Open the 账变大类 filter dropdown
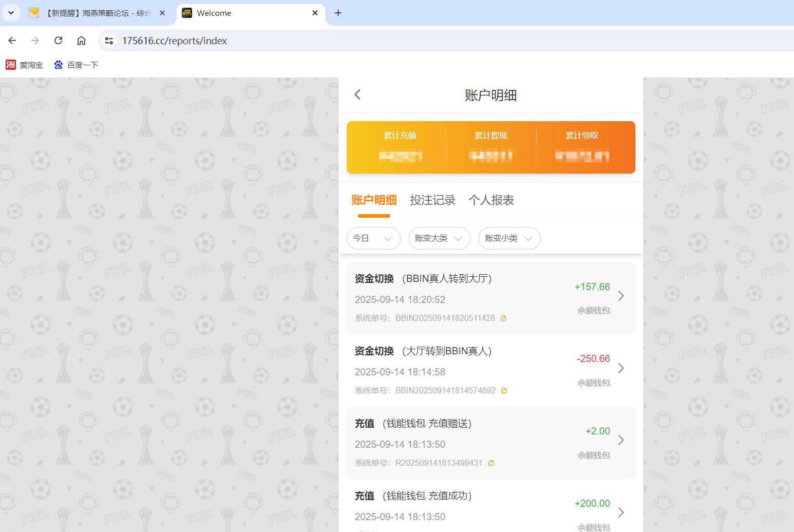This screenshot has width=794, height=532. (439, 238)
